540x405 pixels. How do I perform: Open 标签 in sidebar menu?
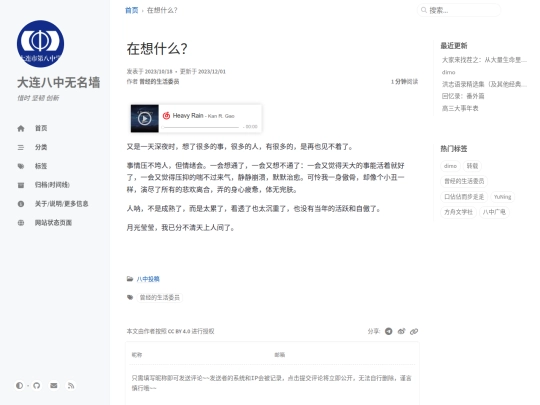click(x=41, y=166)
